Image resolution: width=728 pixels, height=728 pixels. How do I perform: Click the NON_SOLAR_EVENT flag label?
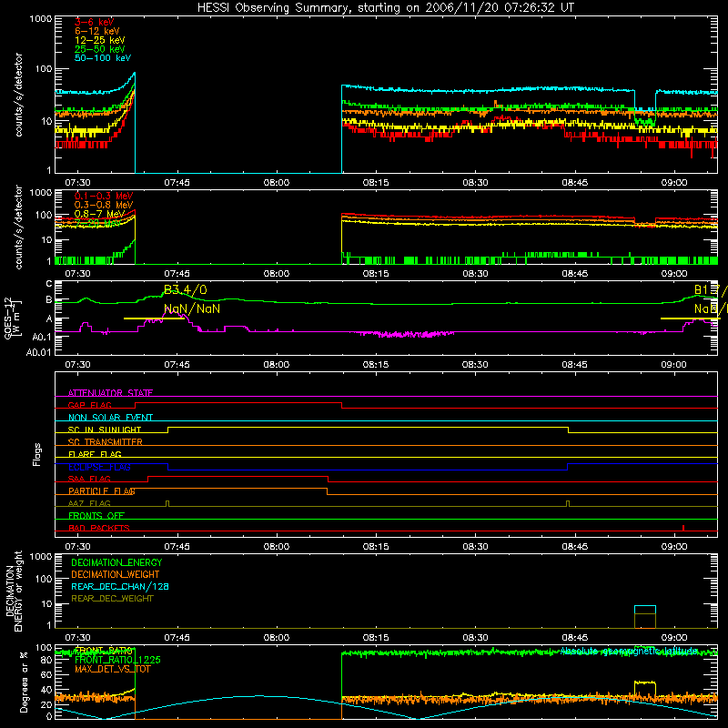[x=110, y=418]
